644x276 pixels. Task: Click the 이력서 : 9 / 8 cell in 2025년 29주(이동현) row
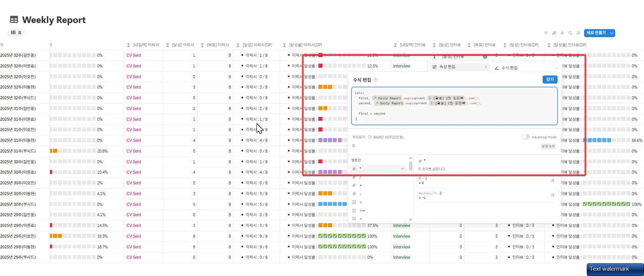point(257,247)
